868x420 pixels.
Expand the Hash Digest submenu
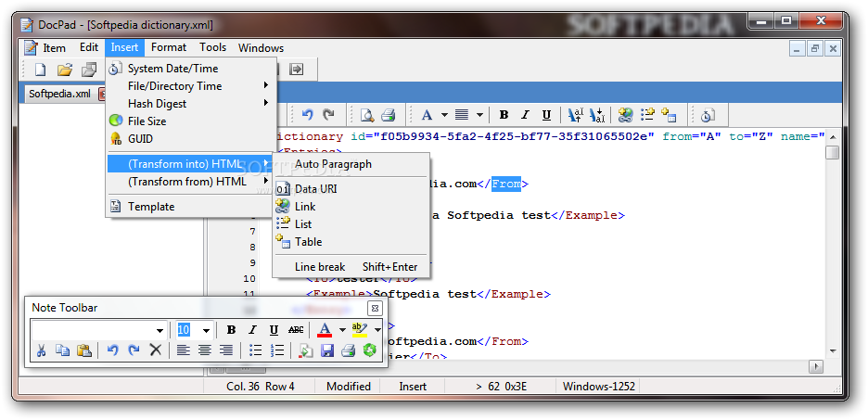(x=191, y=104)
